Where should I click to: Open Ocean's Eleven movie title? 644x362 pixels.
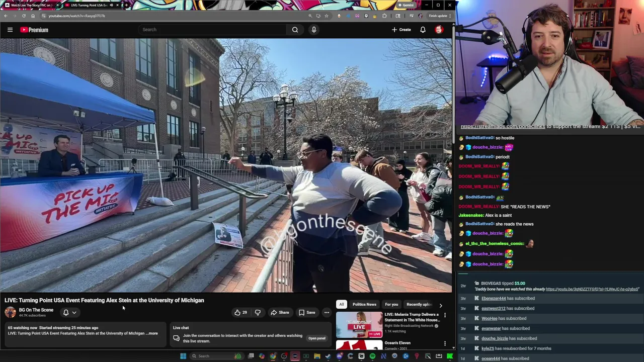pyautogui.click(x=397, y=343)
